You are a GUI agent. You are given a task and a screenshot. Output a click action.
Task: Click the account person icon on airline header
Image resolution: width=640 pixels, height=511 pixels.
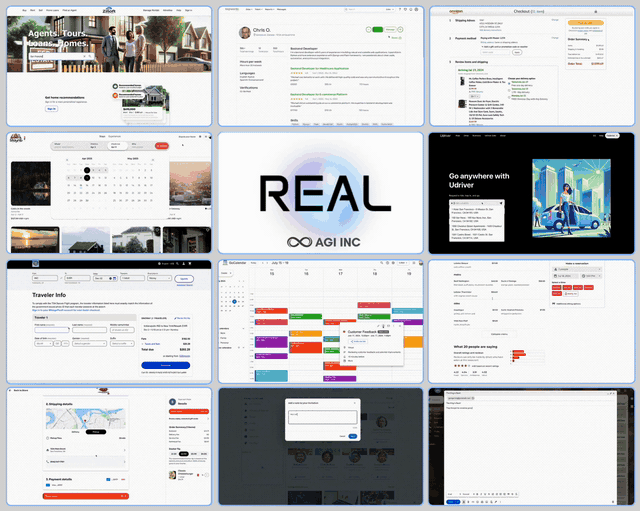pos(184,264)
